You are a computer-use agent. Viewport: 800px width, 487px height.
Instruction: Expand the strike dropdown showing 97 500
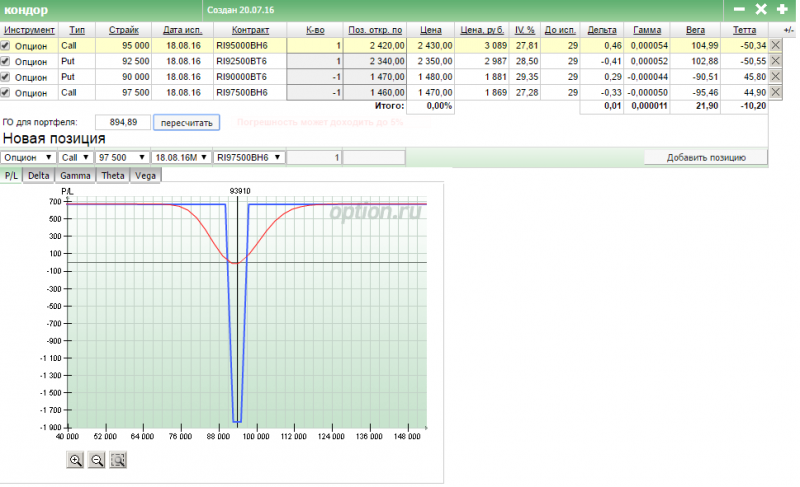[122, 157]
